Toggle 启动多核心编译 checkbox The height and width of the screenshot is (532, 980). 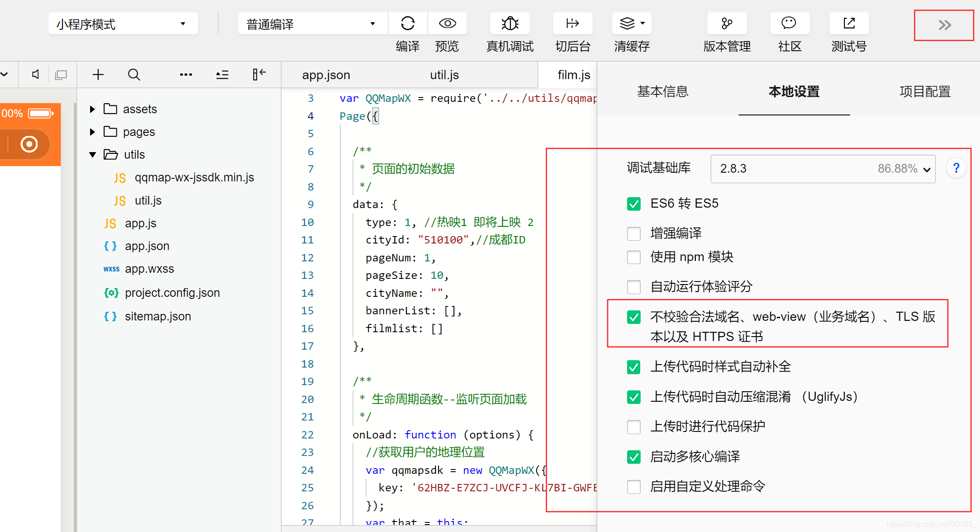pyautogui.click(x=634, y=457)
